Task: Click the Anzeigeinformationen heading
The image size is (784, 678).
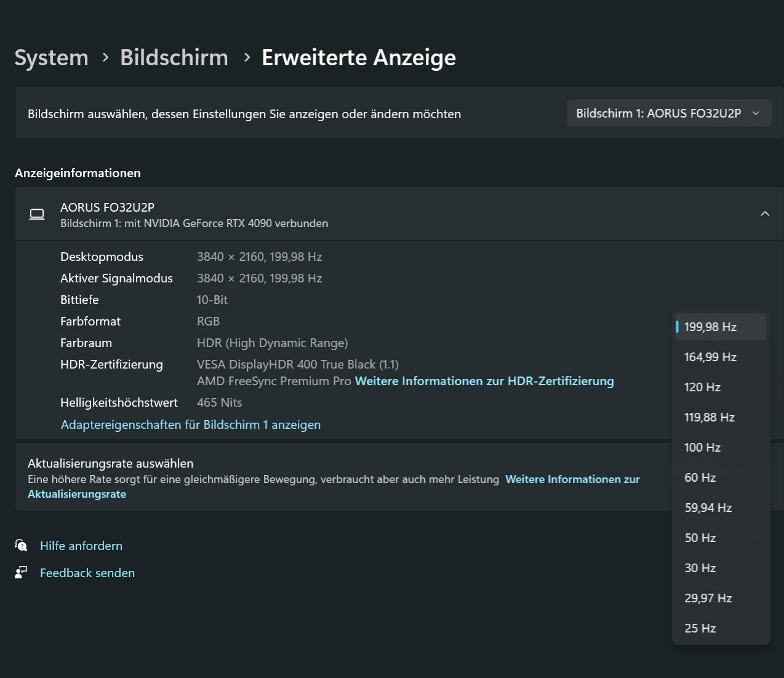Action: coord(78,173)
